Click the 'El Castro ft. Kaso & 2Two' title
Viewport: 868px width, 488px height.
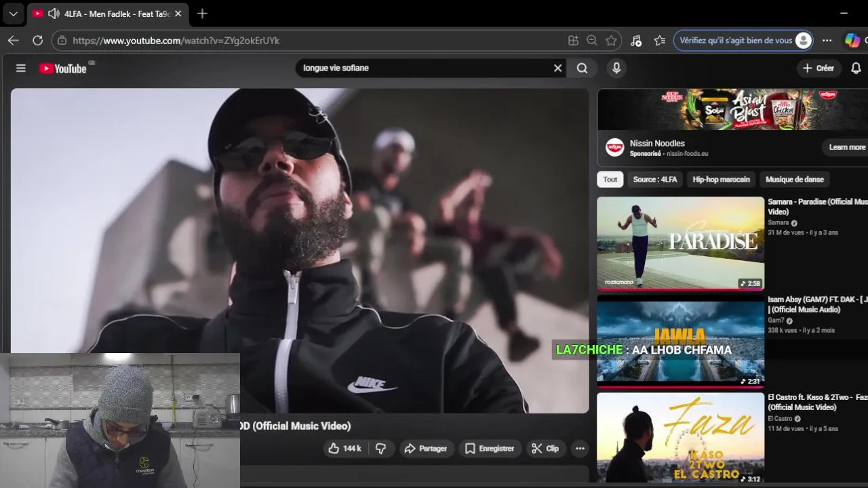pyautogui.click(x=818, y=402)
